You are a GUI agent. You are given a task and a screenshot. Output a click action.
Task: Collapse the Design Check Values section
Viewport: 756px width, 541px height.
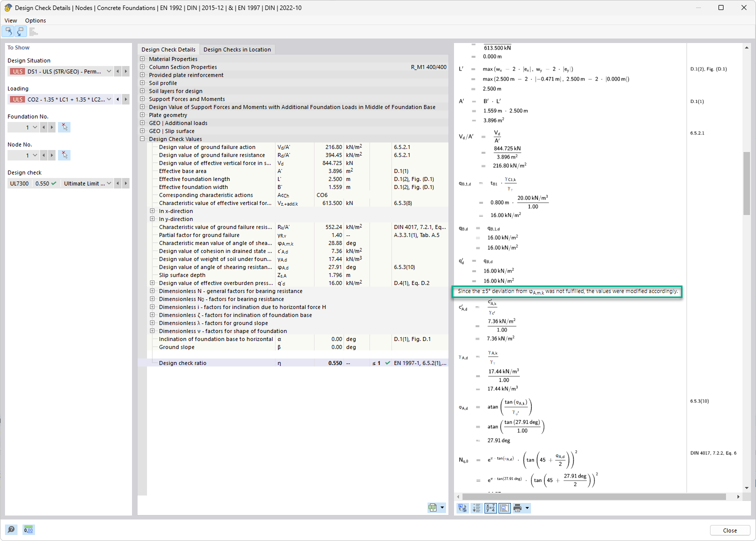[x=142, y=139]
